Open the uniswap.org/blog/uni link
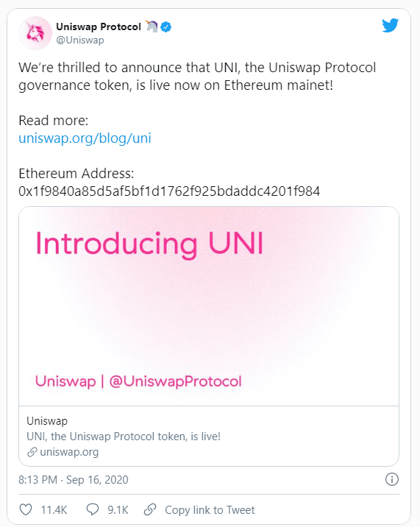 [85, 138]
